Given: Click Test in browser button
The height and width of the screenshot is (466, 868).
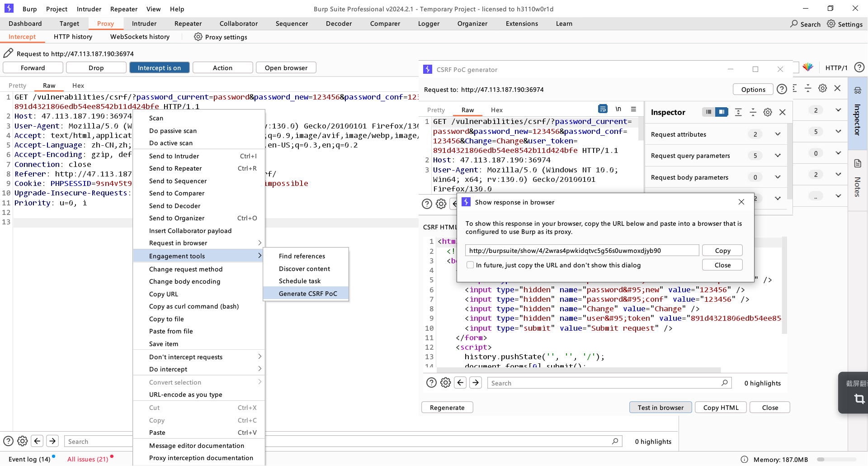Looking at the screenshot, I should (x=660, y=407).
